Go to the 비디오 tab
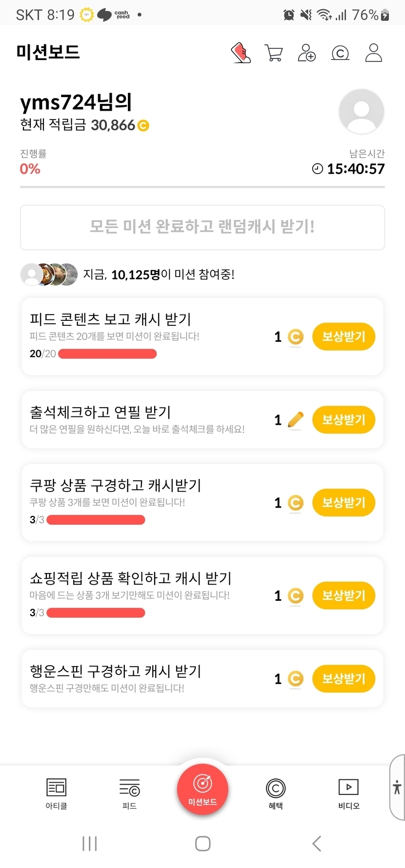This screenshot has width=405, height=868. [x=348, y=794]
